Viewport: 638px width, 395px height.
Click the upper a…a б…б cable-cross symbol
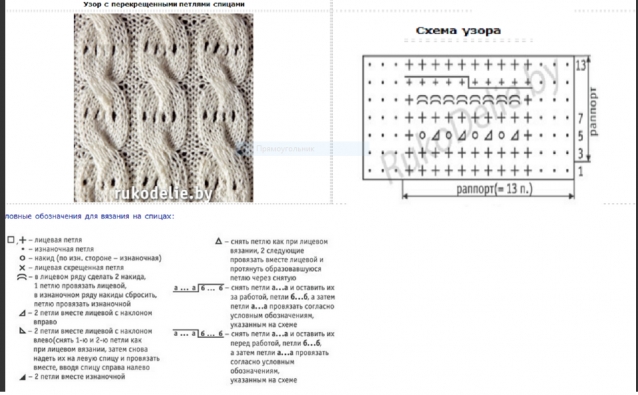pos(198,288)
